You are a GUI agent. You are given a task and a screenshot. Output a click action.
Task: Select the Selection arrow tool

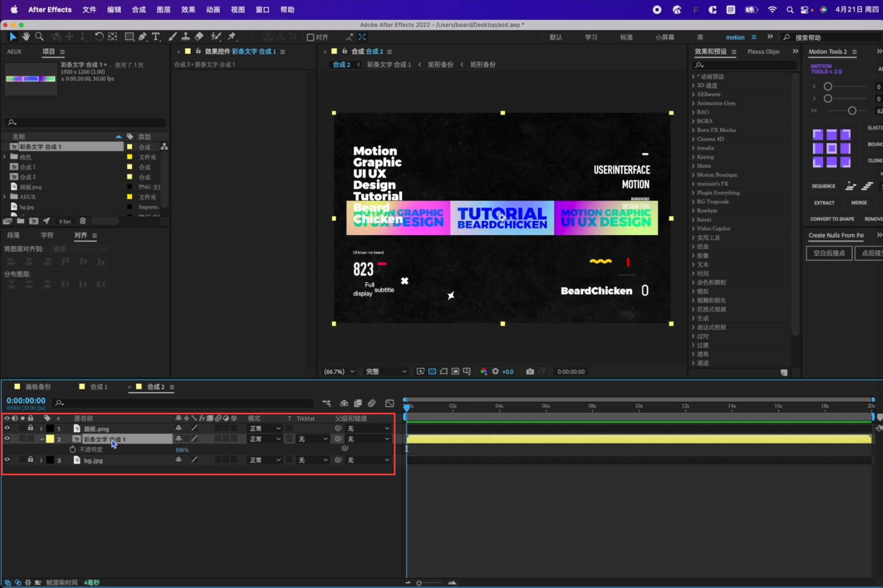(13, 36)
